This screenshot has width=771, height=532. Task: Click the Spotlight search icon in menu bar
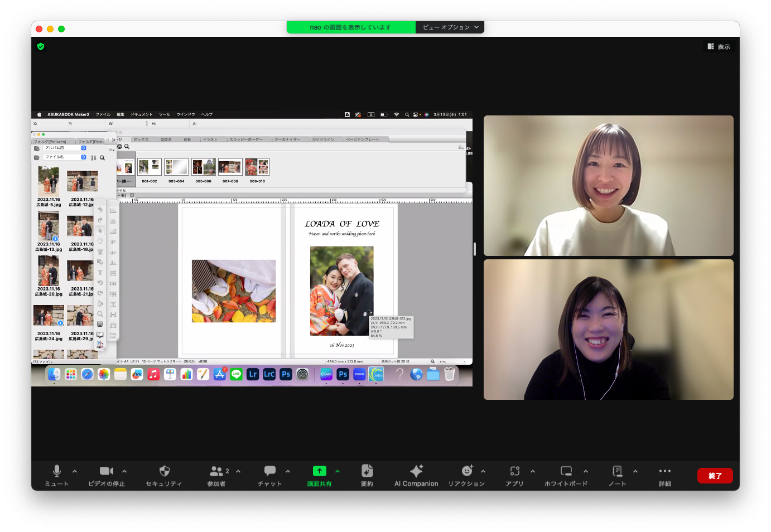407,114
